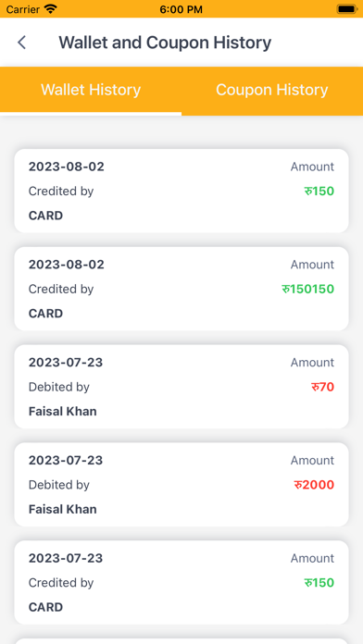Open the रु2000 debited transaction card

(x=181, y=485)
